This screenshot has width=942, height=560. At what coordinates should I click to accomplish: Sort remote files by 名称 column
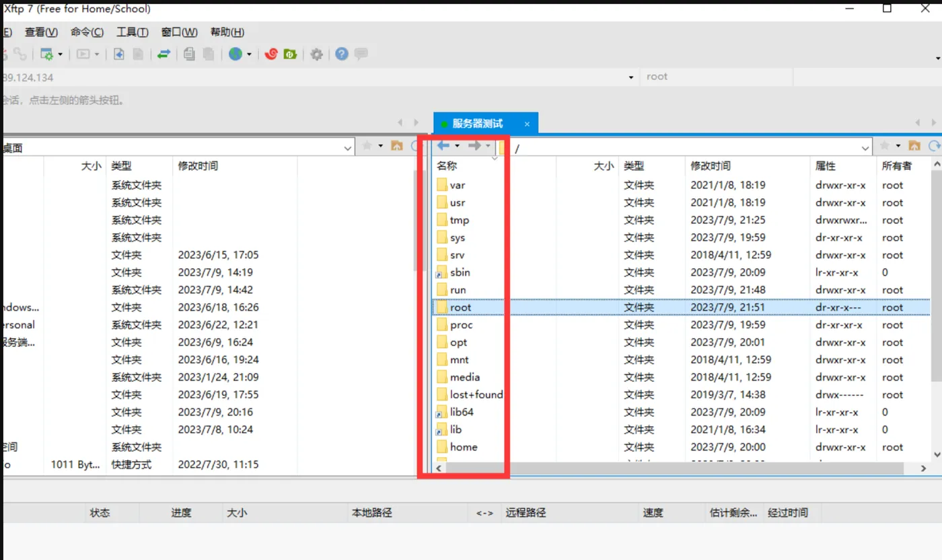[447, 165]
